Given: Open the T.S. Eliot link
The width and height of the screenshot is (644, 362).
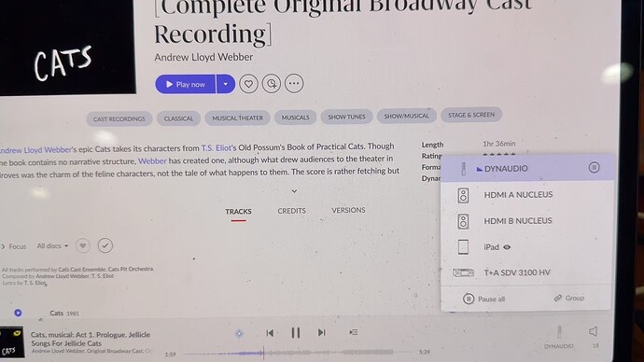Looking at the screenshot, I should 217,147.
